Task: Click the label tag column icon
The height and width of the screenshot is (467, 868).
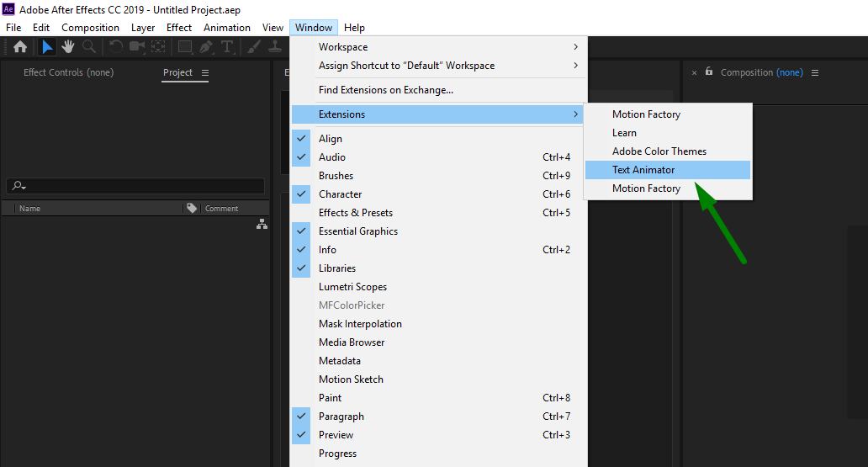Action: (192, 208)
